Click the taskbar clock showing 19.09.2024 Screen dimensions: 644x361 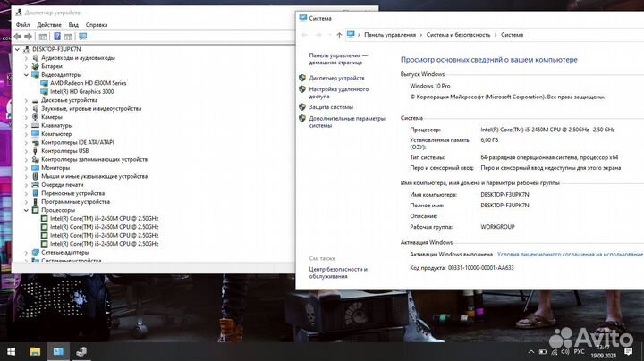(604, 352)
